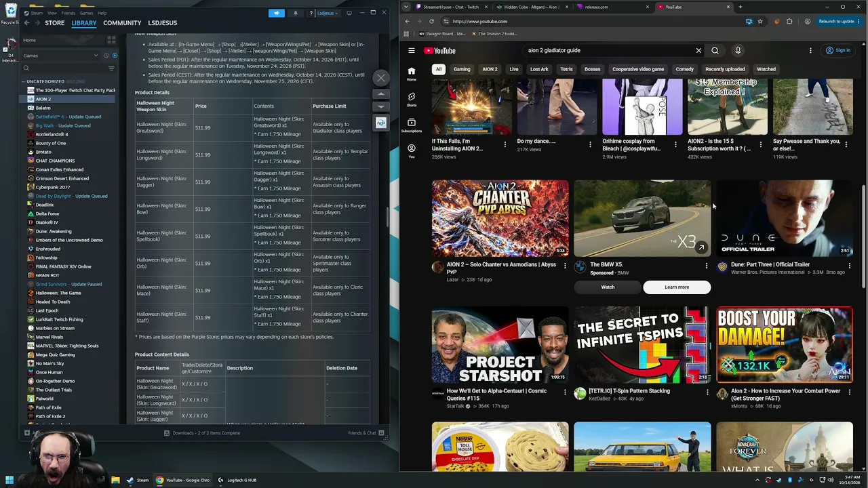This screenshot has height=488, width=868.
Task: Select the Lost Ark filter chip
Action: tap(539, 69)
